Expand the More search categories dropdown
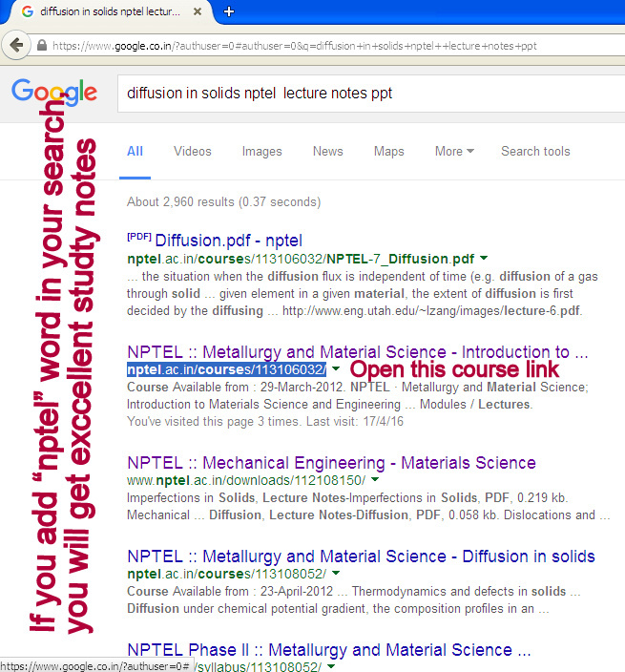The width and height of the screenshot is (625, 672). [454, 151]
